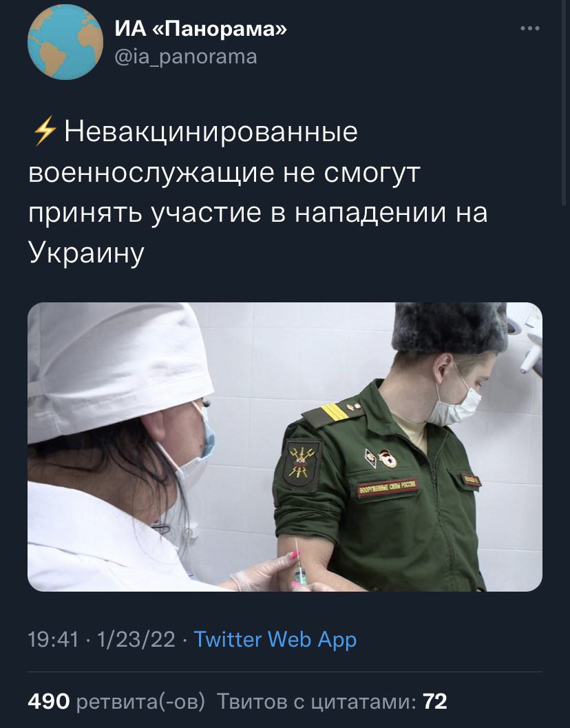570x728 pixels.
Task: Click the number 72 quote count
Action: pos(435,701)
